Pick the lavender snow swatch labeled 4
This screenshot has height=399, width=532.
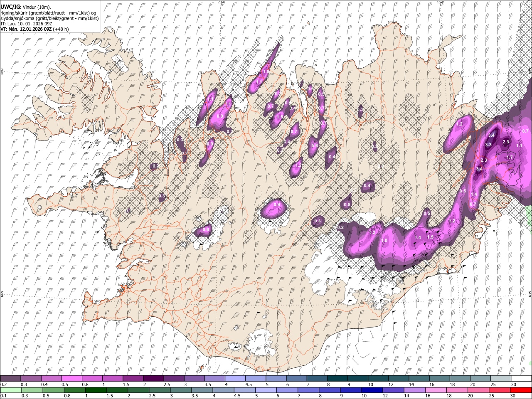coord(235,378)
